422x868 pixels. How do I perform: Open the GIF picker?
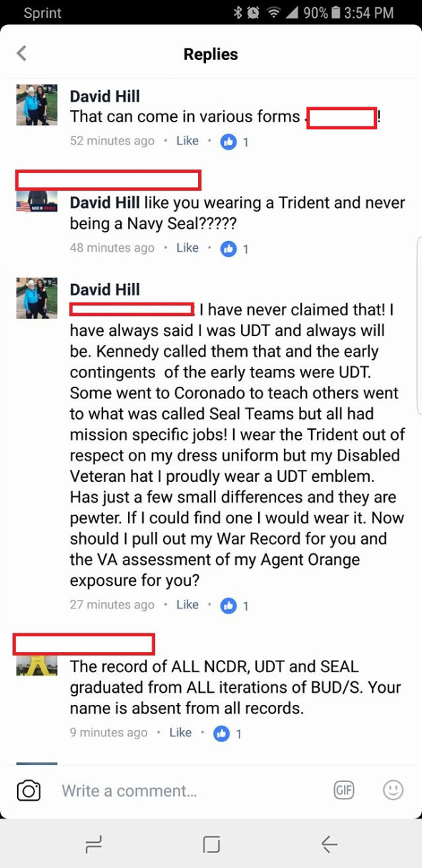pyautogui.click(x=343, y=789)
